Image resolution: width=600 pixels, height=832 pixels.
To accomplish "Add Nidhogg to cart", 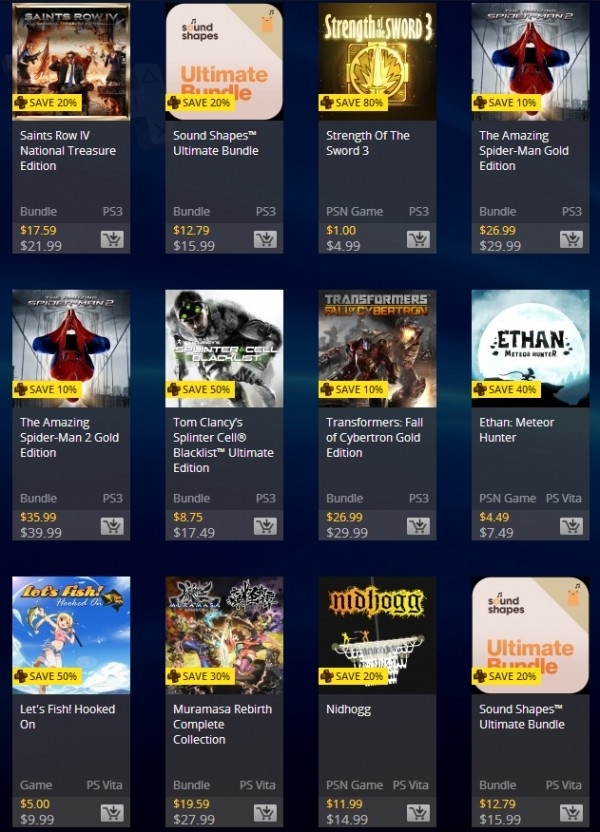I will pyautogui.click(x=418, y=812).
